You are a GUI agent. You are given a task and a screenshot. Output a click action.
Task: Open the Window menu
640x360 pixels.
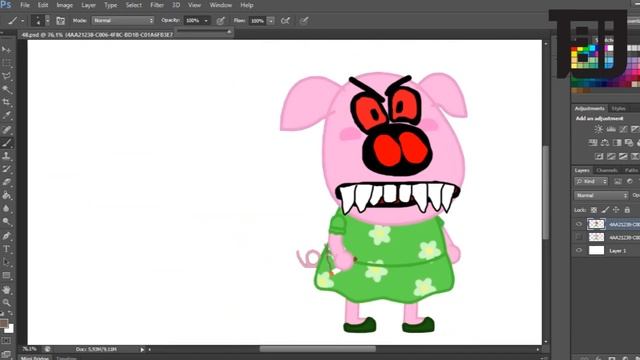pos(220,5)
